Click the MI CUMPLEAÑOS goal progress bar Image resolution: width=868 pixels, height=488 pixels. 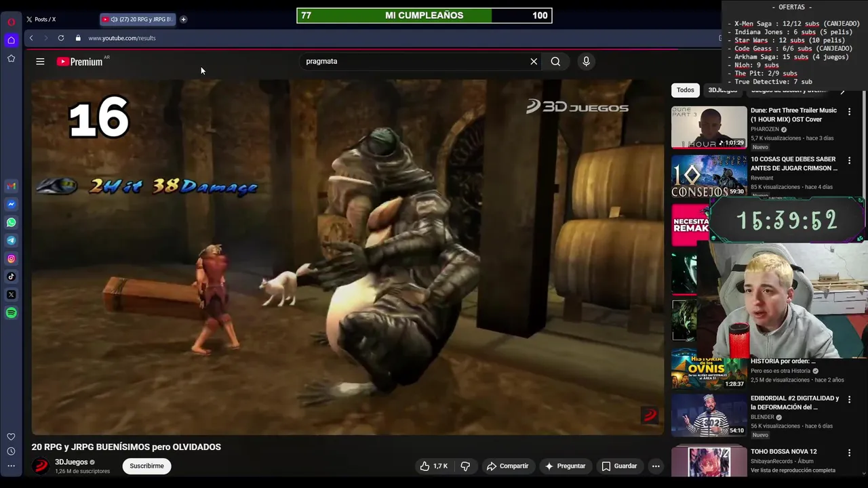click(x=425, y=16)
